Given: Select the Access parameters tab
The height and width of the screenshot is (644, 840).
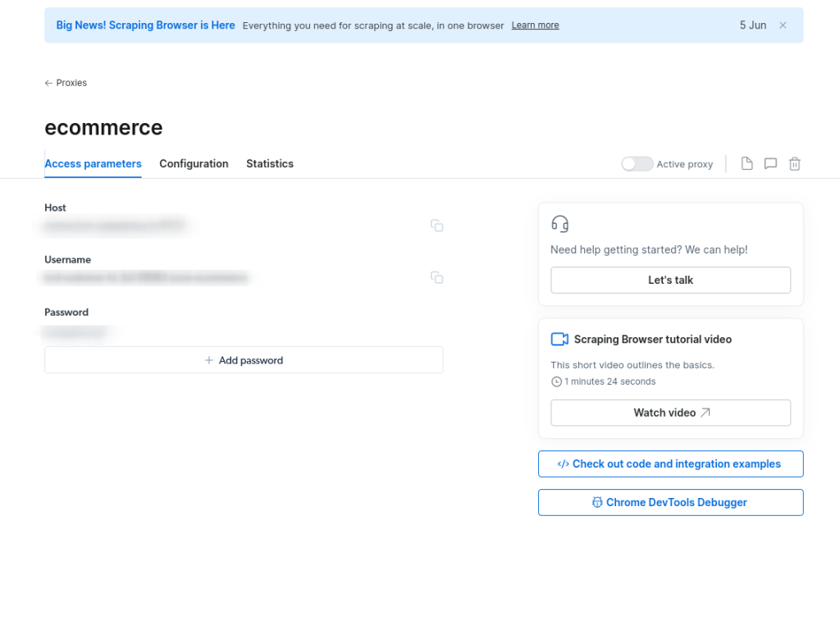Looking at the screenshot, I should [x=93, y=164].
